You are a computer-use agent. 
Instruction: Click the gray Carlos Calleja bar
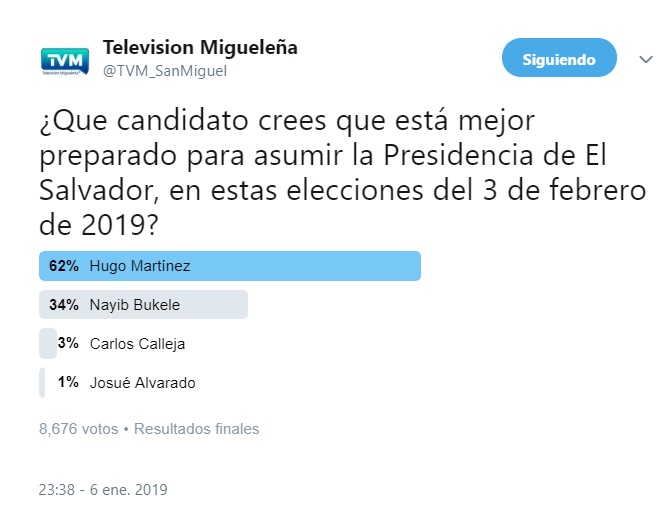[48, 343]
